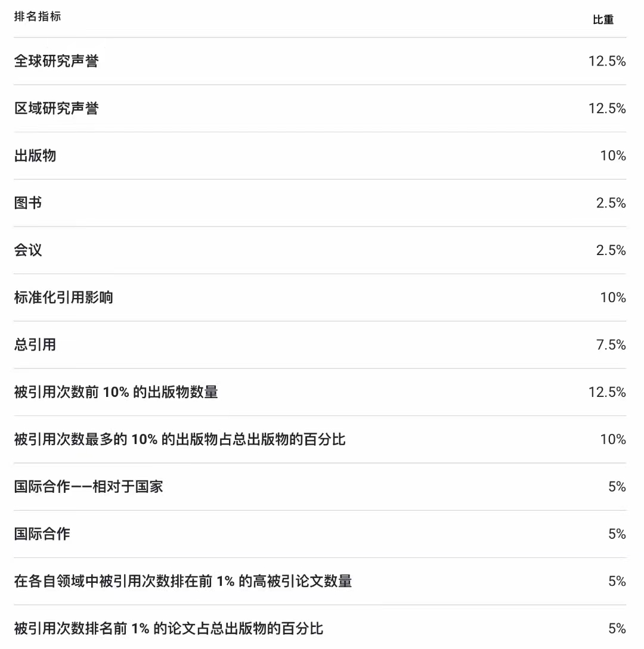This screenshot has width=644, height=649.
Task: Click the 排名指标 column header
Action: (38, 17)
